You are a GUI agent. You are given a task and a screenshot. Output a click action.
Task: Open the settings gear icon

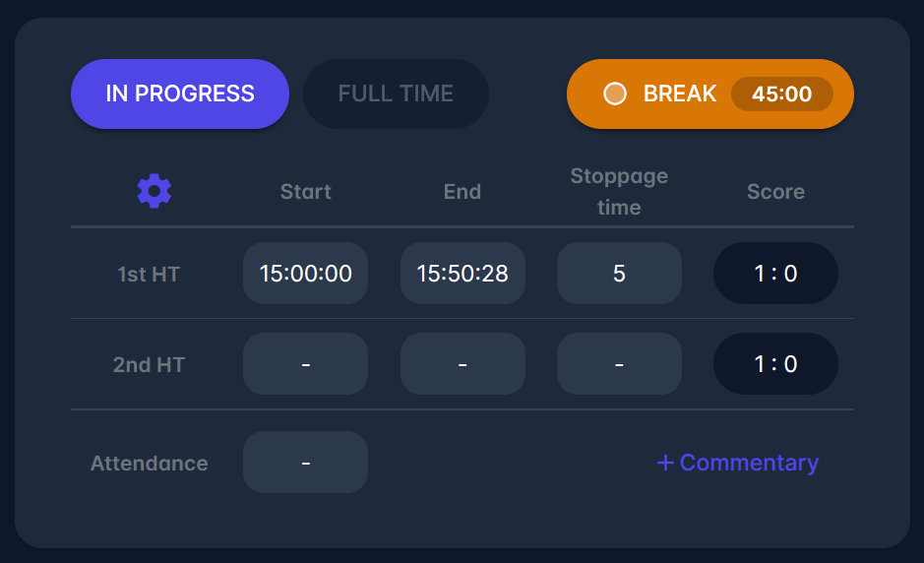click(x=154, y=191)
